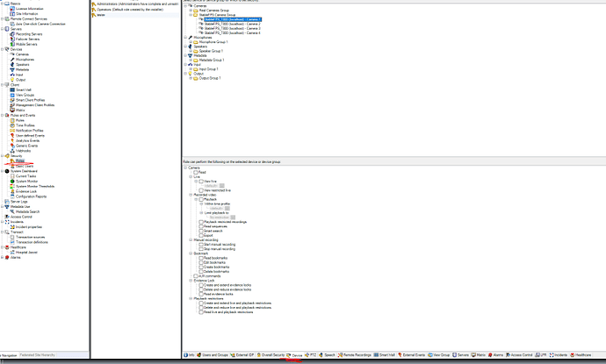Select the Roles item under Security
This screenshot has width=606, height=364.
point(19,161)
